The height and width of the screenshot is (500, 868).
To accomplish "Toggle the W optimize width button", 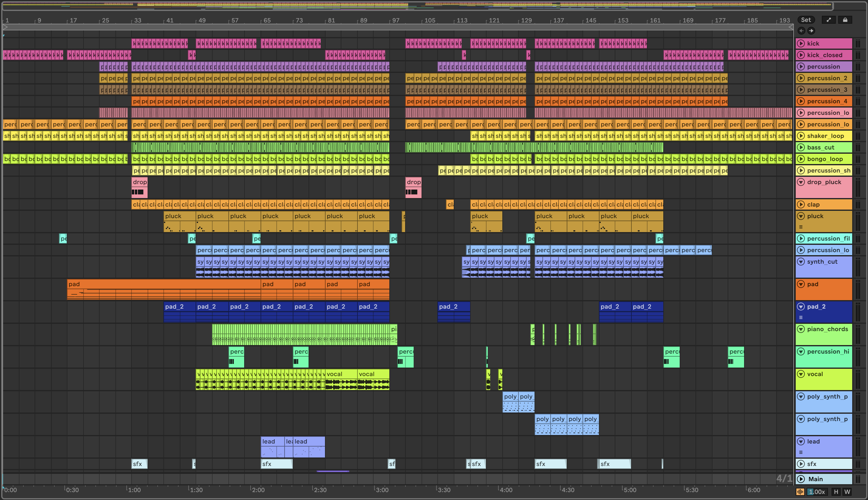I will pyautogui.click(x=847, y=492).
